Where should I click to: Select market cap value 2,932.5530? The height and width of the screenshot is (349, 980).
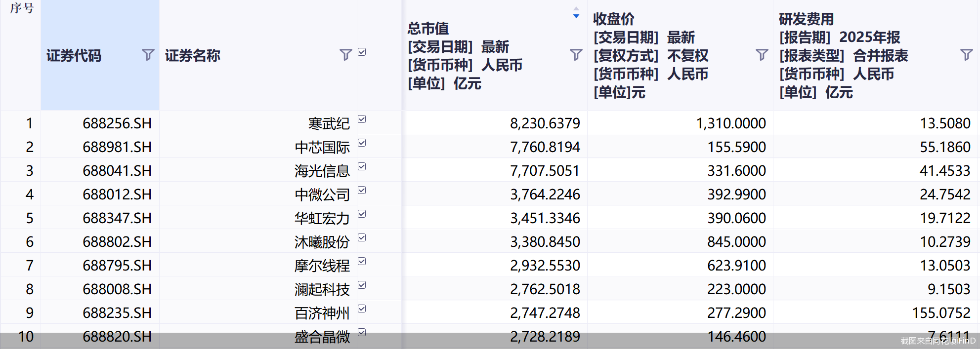click(545, 266)
